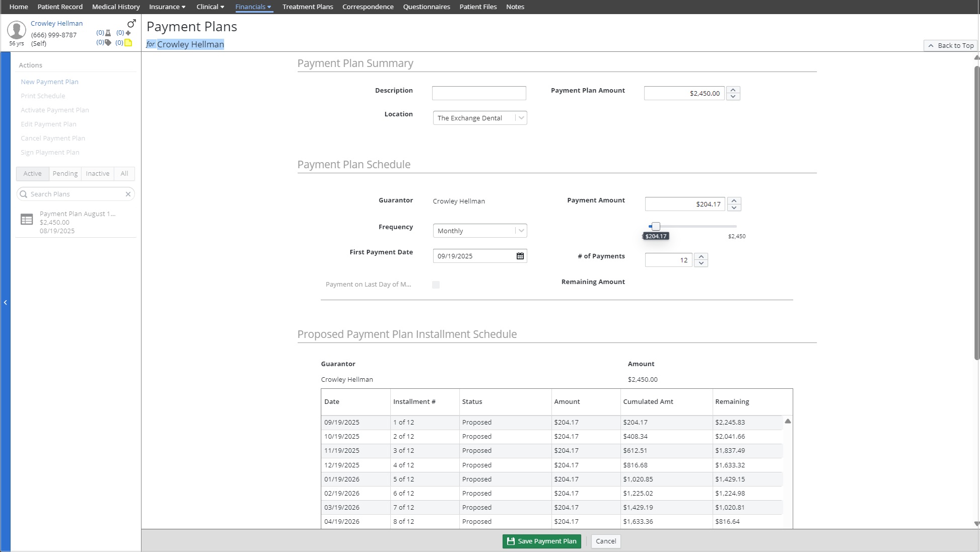The image size is (980, 552).
Task: Click the patient avatar picture
Action: tap(17, 30)
